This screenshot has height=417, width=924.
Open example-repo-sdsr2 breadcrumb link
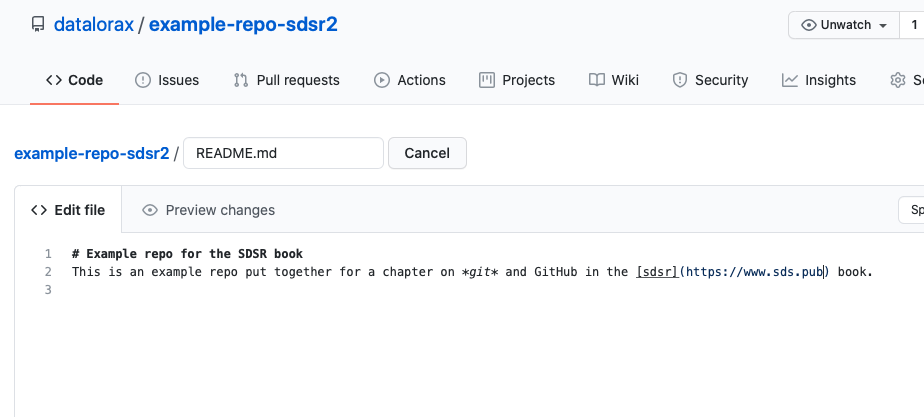point(92,153)
